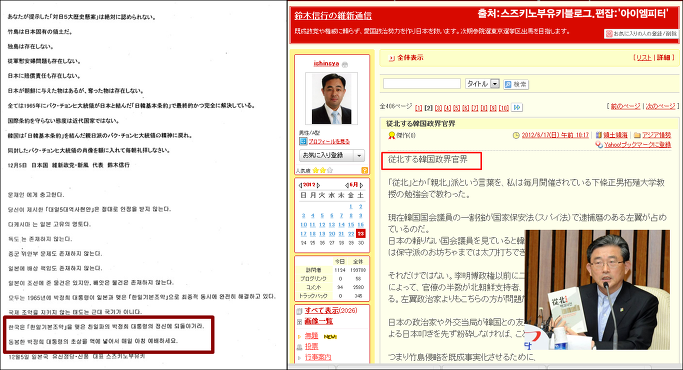The width and height of the screenshot is (683, 370).
Task: Click the document icon beside すべて表示
Action: [x=299, y=311]
